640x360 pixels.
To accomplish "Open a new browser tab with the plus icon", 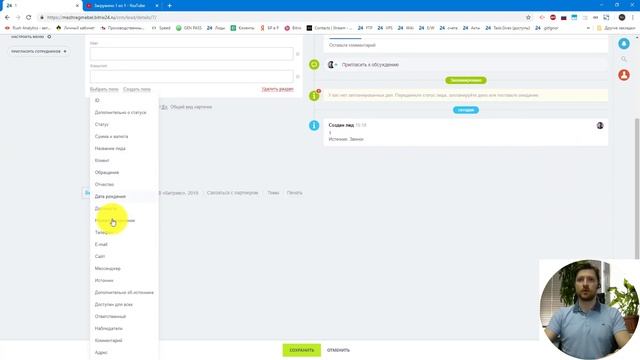I will click(x=169, y=6).
